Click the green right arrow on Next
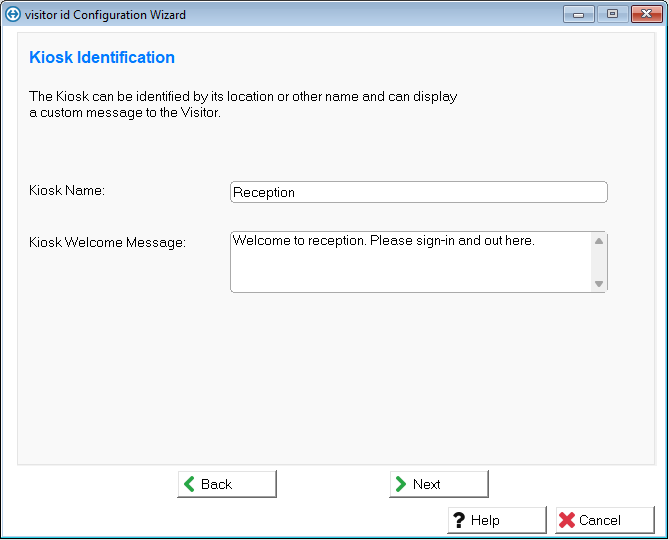 [400, 484]
